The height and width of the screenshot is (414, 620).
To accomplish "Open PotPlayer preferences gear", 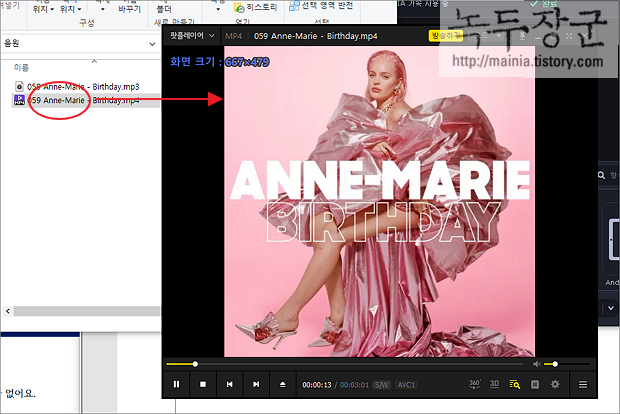I will 555,384.
